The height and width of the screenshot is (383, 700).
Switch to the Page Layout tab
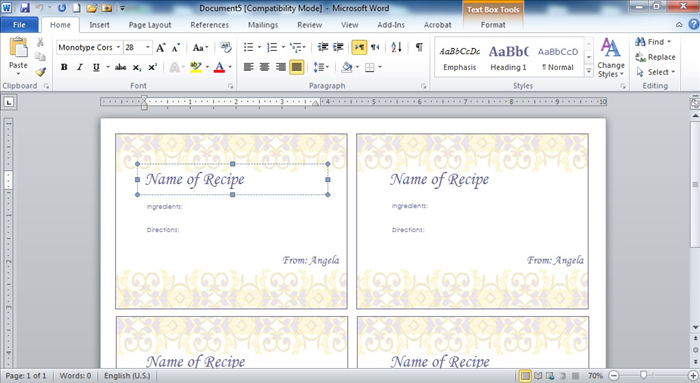pyautogui.click(x=150, y=25)
